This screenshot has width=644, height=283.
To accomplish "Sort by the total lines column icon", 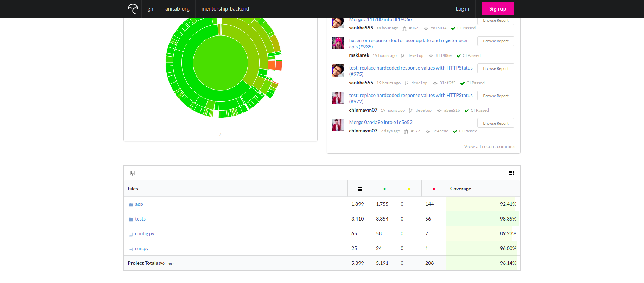I will click(360, 189).
